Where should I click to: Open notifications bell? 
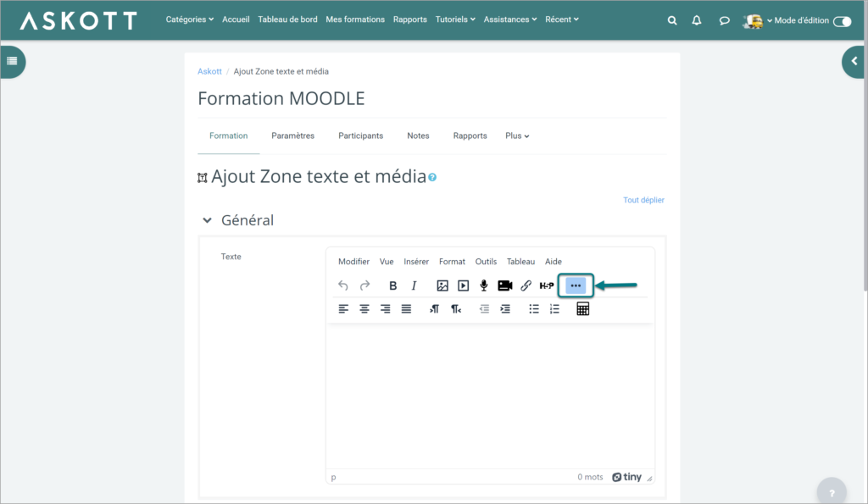pos(697,20)
